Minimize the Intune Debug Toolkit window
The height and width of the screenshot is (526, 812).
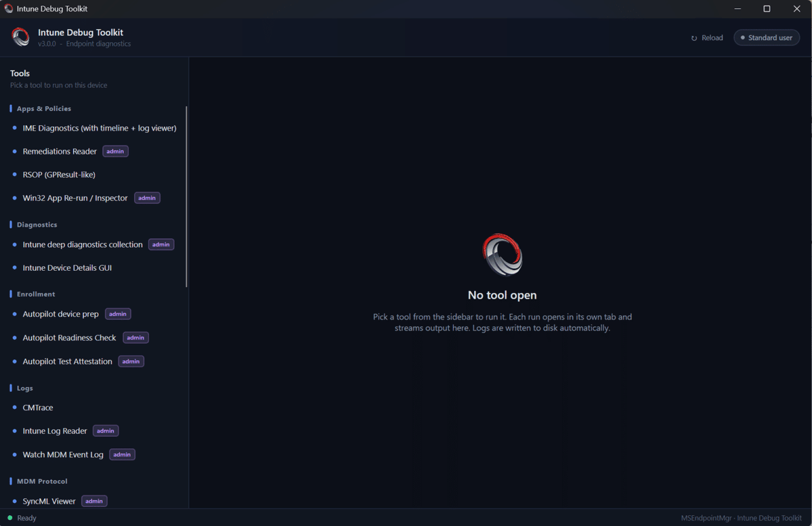pyautogui.click(x=738, y=9)
